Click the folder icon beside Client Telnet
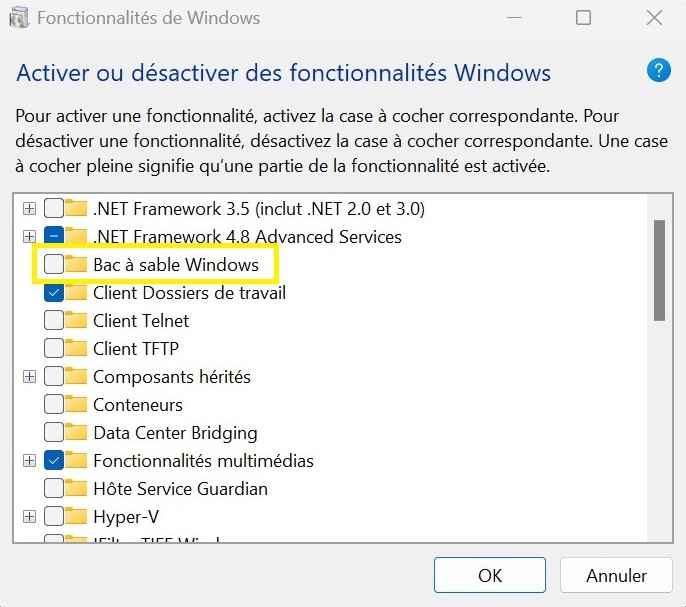Image resolution: width=686 pixels, height=607 pixels. click(76, 321)
